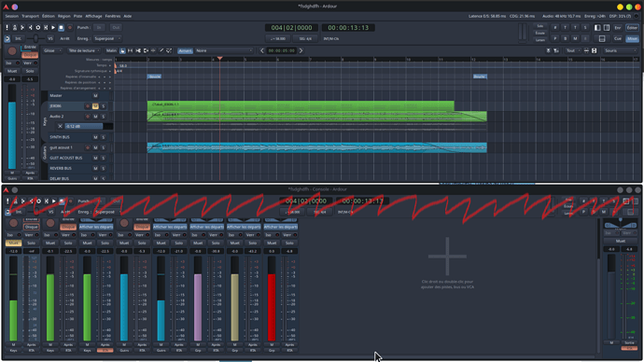Click the shrink tracks icon right of Tout
Image resolution: width=644 pixels, height=362 pixels.
coord(586,50)
